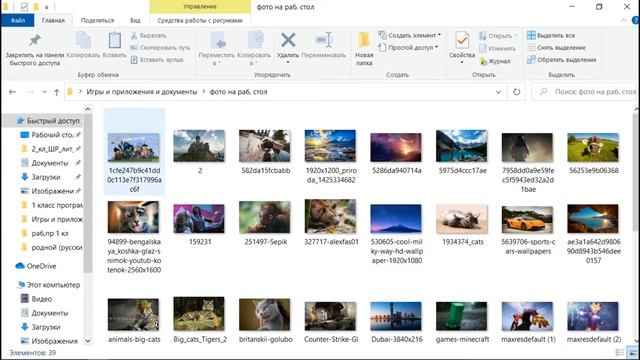
Task: Click the file name 327717-alexfas01
Action: 331,242
